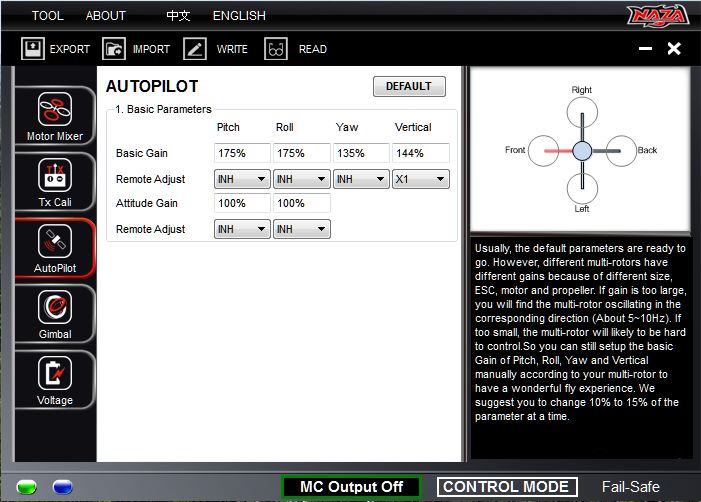The height and width of the screenshot is (502, 701).
Task: Click the CONTROL MODE status box
Action: pos(507,487)
